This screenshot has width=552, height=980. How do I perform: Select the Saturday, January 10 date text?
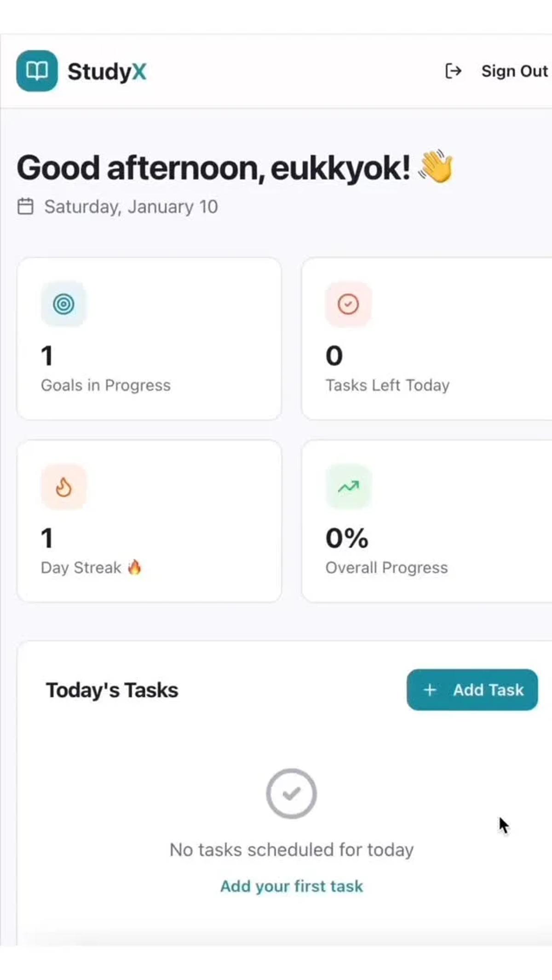pyautogui.click(x=131, y=207)
